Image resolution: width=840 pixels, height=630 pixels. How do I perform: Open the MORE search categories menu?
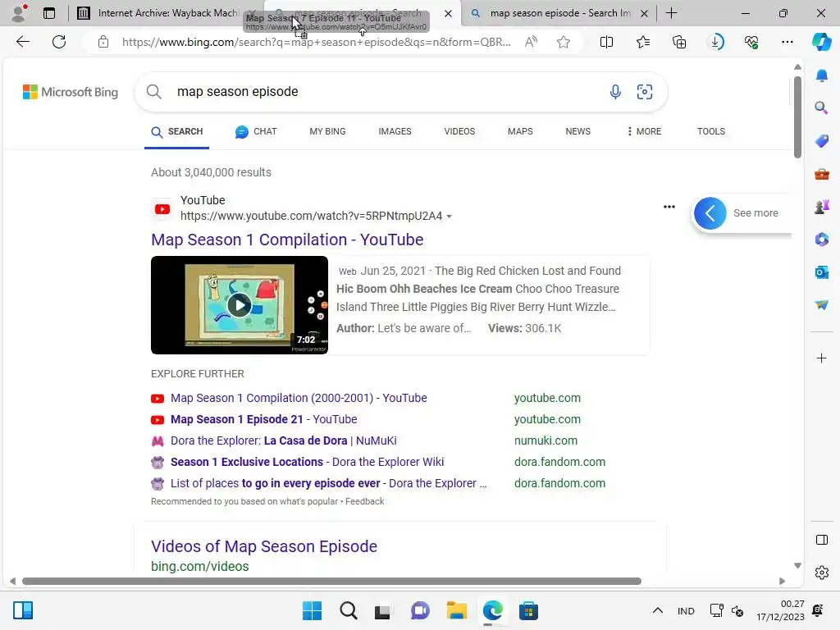pos(645,131)
